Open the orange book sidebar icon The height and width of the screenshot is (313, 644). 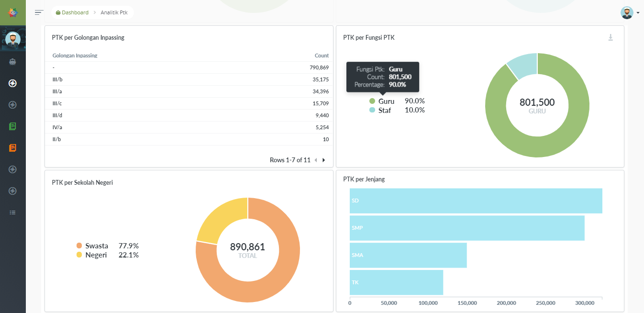[12, 148]
